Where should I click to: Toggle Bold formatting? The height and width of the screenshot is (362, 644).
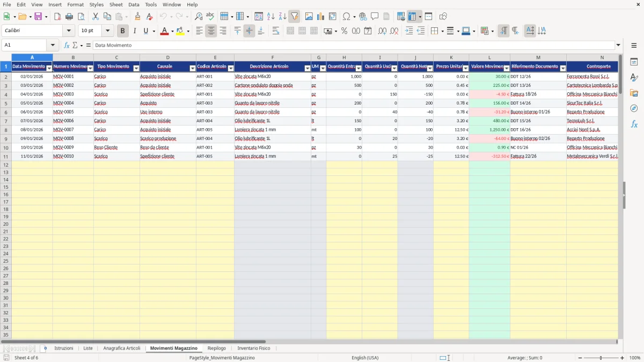(123, 31)
